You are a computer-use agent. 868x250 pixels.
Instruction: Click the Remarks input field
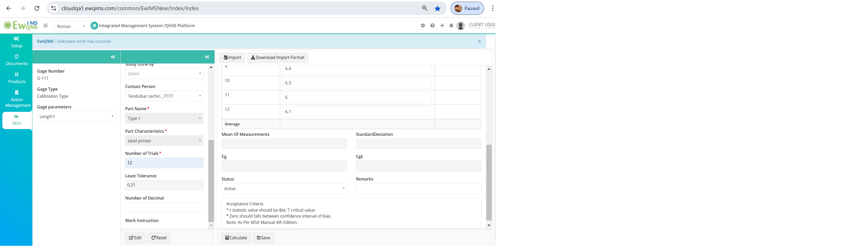(x=419, y=189)
